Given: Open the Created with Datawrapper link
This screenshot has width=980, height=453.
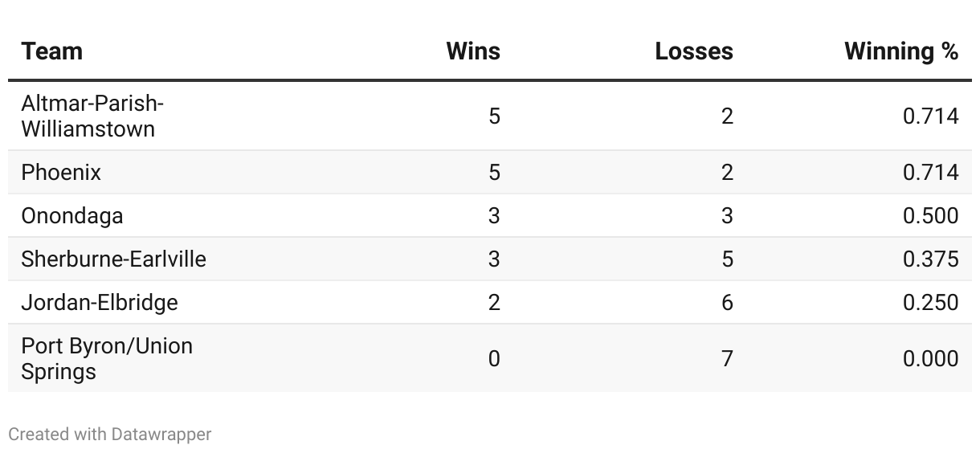Looking at the screenshot, I should click(x=110, y=435).
